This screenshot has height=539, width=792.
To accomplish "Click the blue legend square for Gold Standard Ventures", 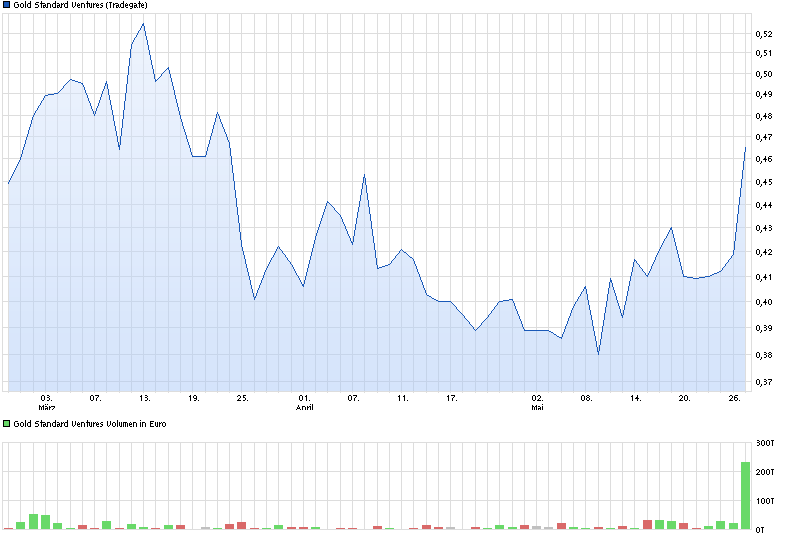I will pyautogui.click(x=7, y=5).
